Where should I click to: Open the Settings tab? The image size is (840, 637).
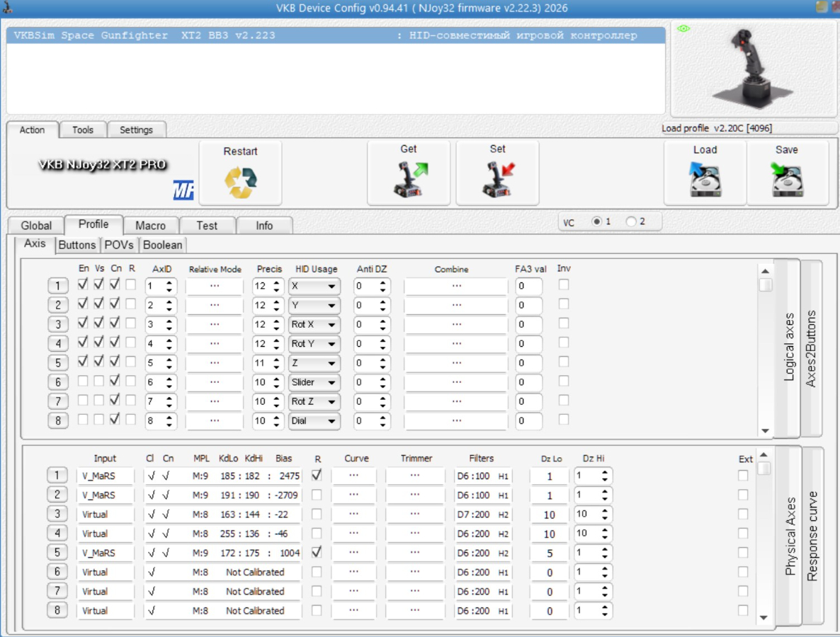(x=136, y=130)
